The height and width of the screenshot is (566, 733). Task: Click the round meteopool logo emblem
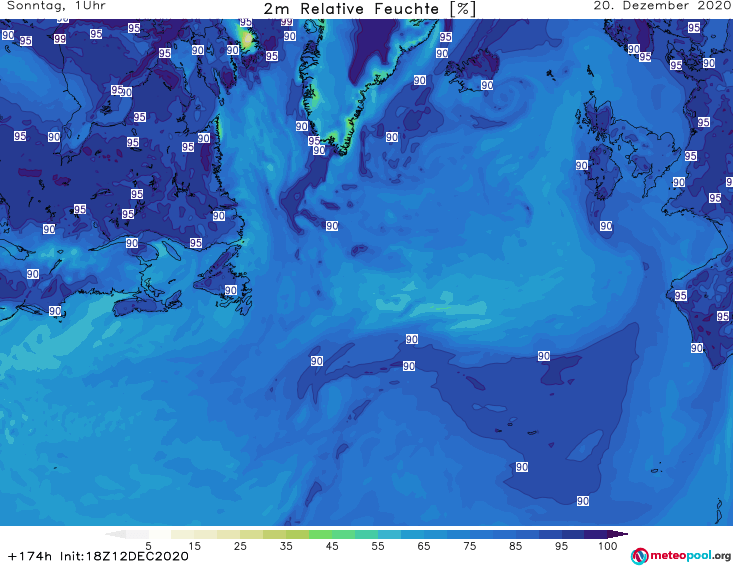coord(639,556)
